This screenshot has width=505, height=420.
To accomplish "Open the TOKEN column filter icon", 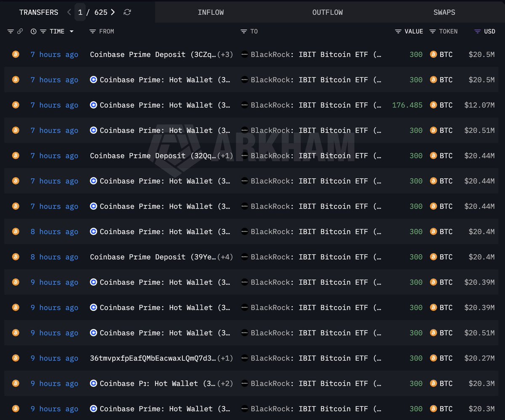I will (433, 32).
